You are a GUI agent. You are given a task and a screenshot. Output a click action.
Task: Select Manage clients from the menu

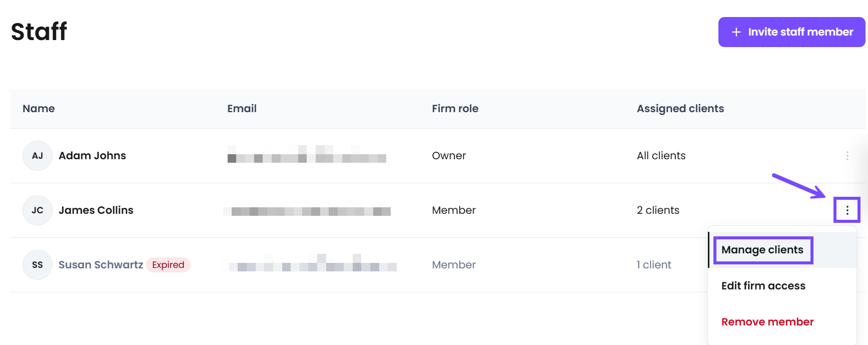click(762, 250)
